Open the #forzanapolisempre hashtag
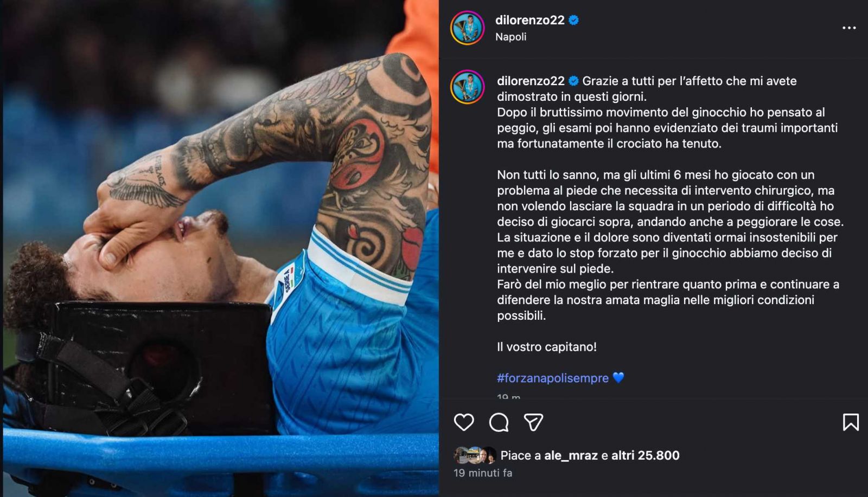This screenshot has width=868, height=497. [552, 378]
